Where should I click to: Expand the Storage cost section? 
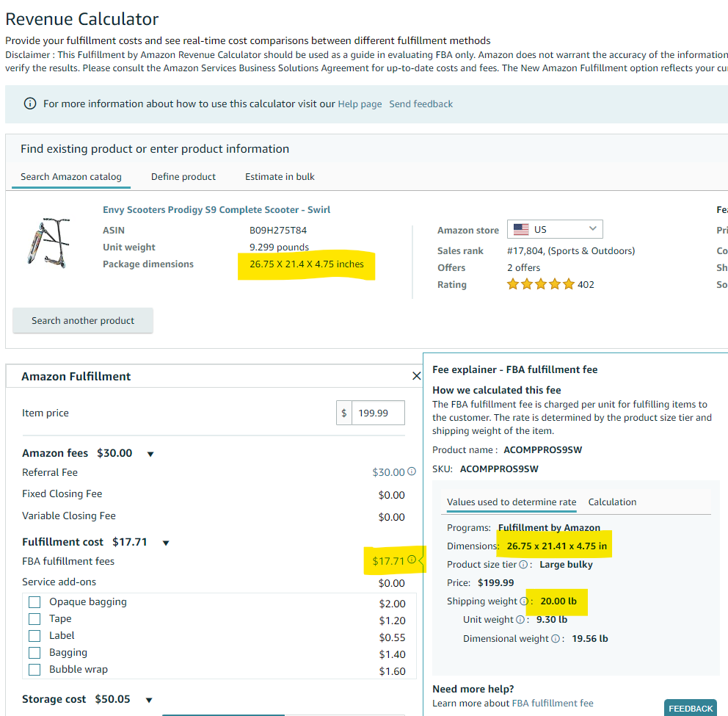148,700
